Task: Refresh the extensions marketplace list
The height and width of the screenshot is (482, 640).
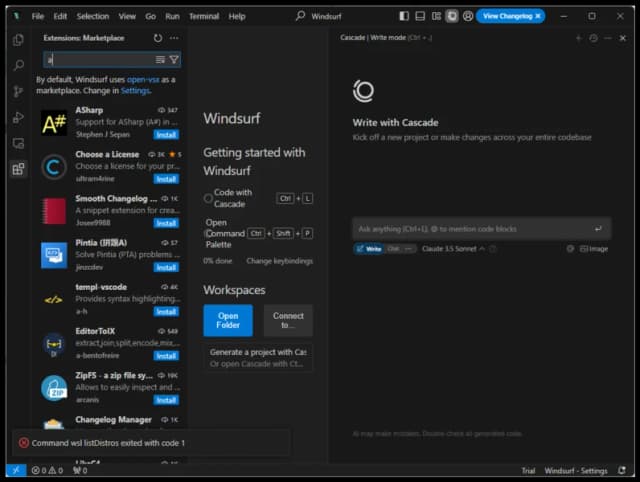Action: 158,38
